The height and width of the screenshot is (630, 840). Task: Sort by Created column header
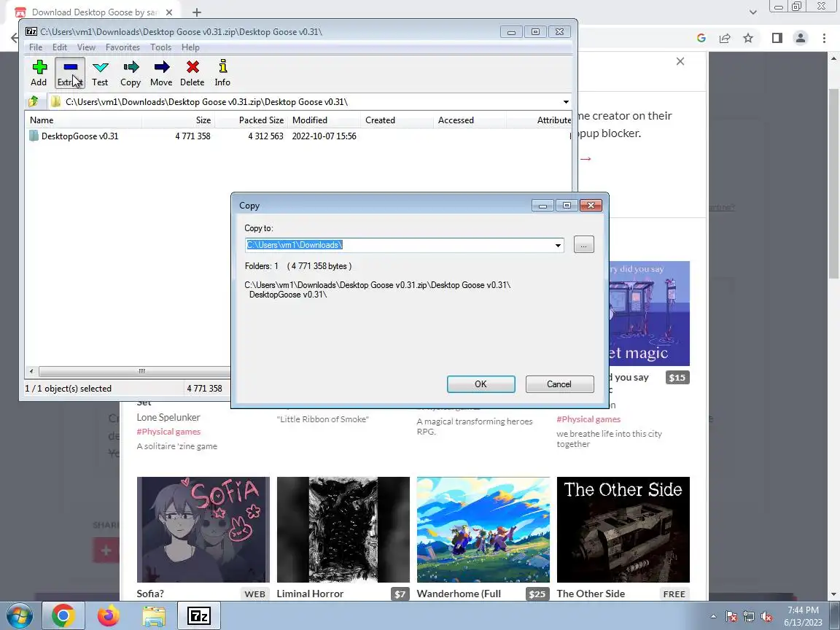coord(397,120)
